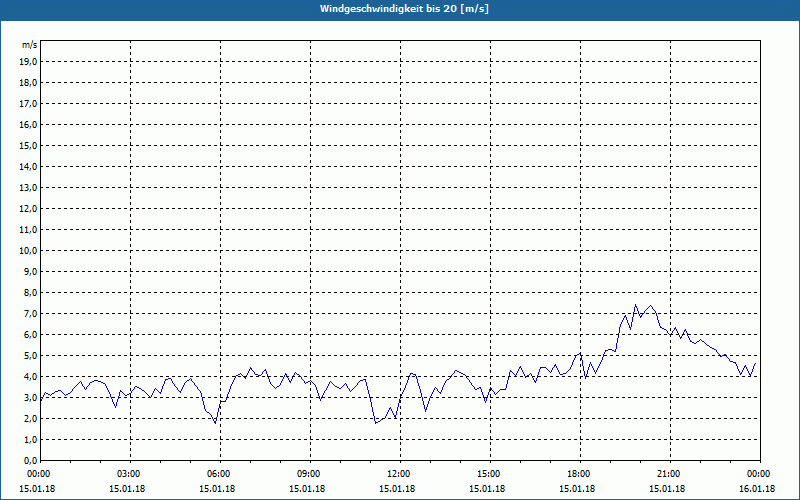
Task: Pick the "3,0" y-axis tick label
Action: [30, 397]
